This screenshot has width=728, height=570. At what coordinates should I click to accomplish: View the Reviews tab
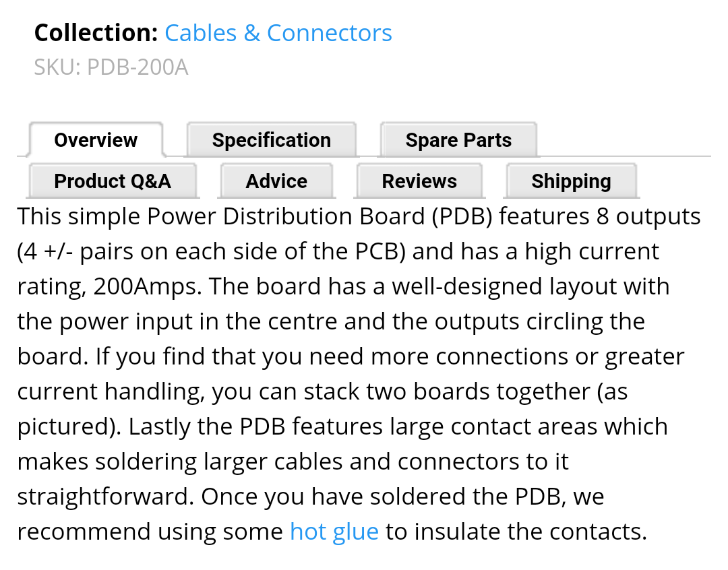click(x=419, y=181)
